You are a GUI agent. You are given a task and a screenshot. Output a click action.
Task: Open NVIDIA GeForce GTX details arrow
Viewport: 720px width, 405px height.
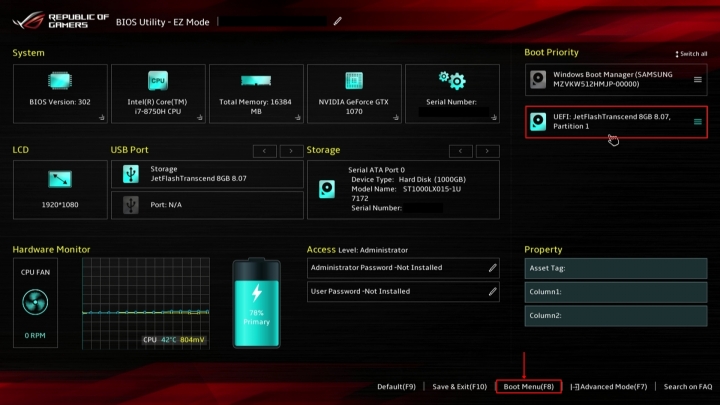(396, 118)
